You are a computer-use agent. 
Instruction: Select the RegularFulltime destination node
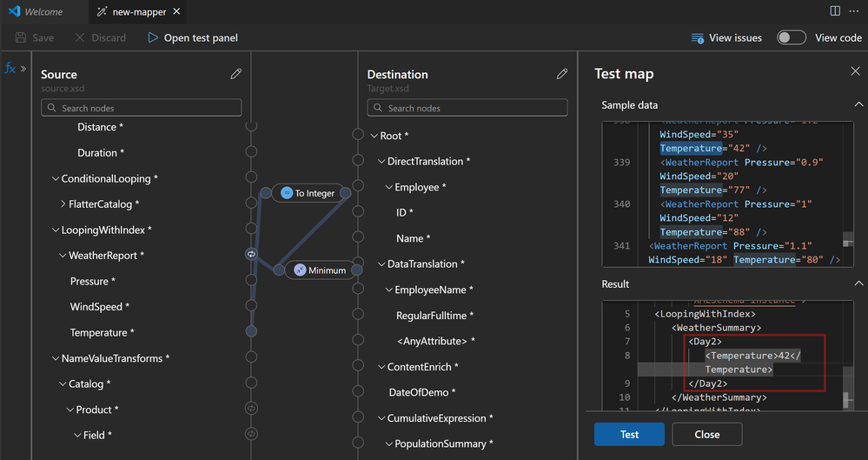click(x=434, y=316)
